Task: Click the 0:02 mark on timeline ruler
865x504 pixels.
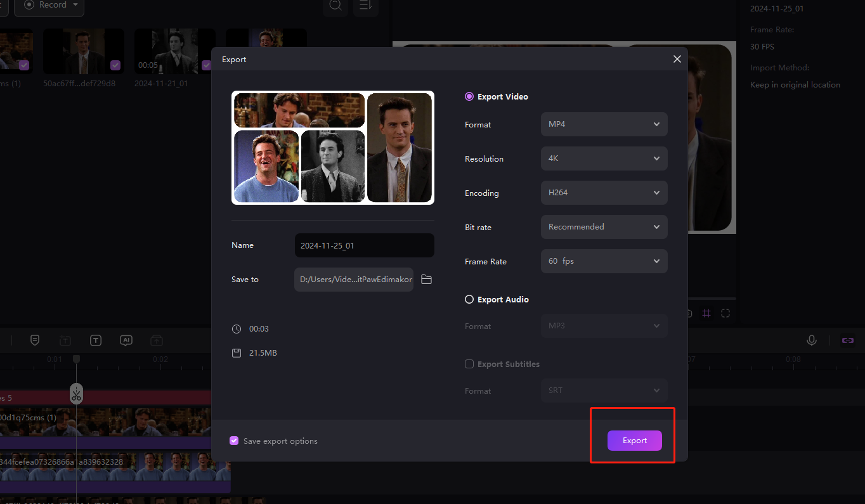Action: pos(160,359)
